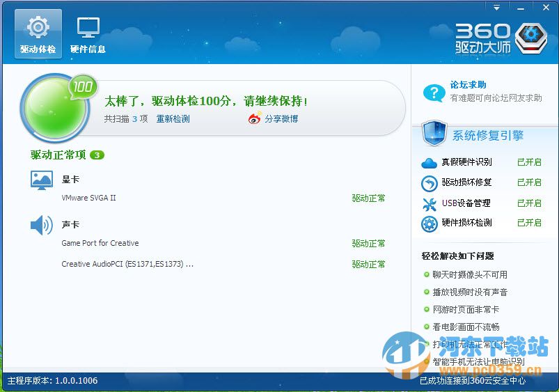Open 播放视频时没有声音 problem link
Screen dimensions: 559x392
point(470,292)
